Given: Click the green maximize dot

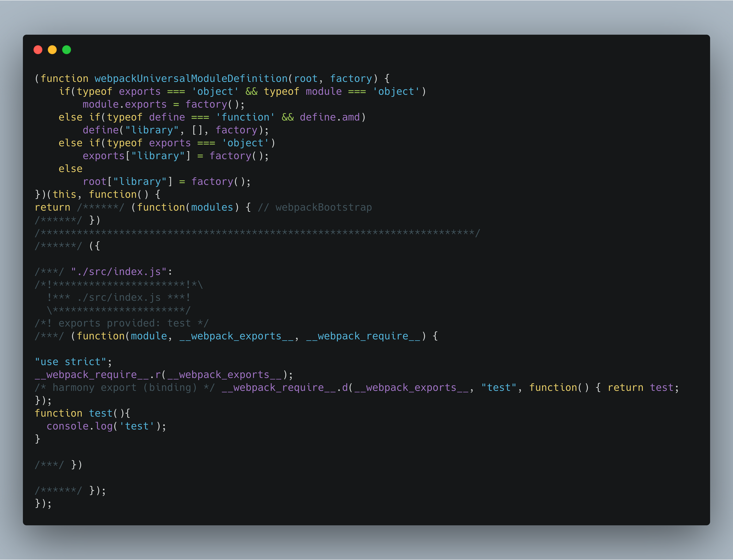Looking at the screenshot, I should [x=67, y=50].
